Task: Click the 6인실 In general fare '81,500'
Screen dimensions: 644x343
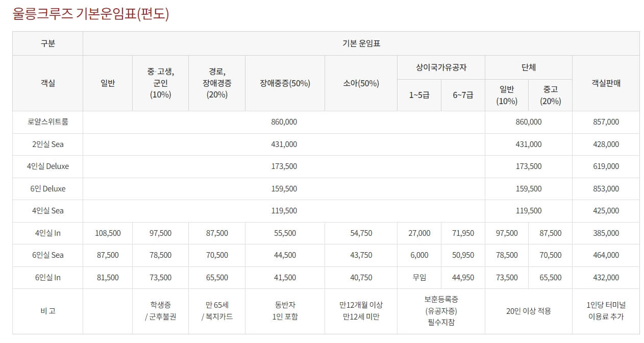Action: click(108, 278)
